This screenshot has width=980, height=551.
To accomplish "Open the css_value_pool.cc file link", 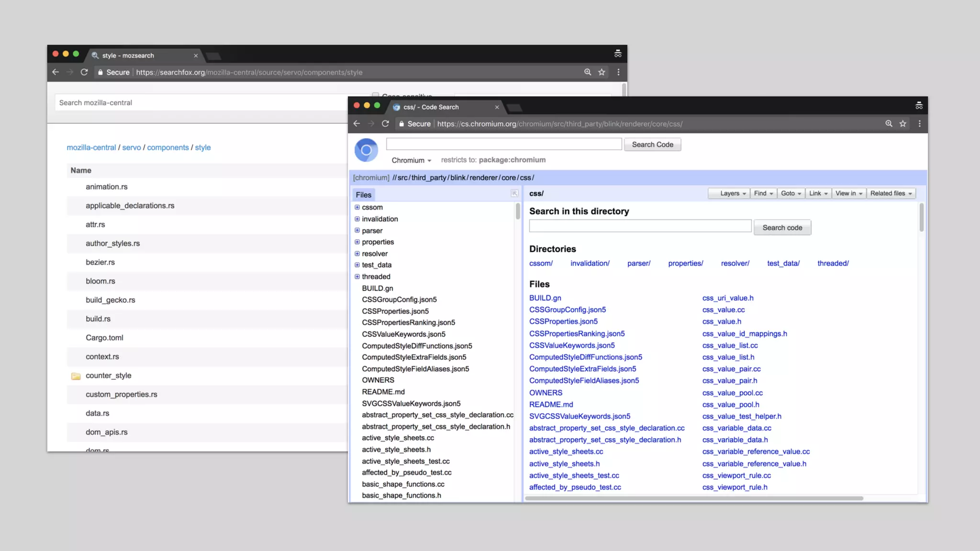I will tap(733, 393).
